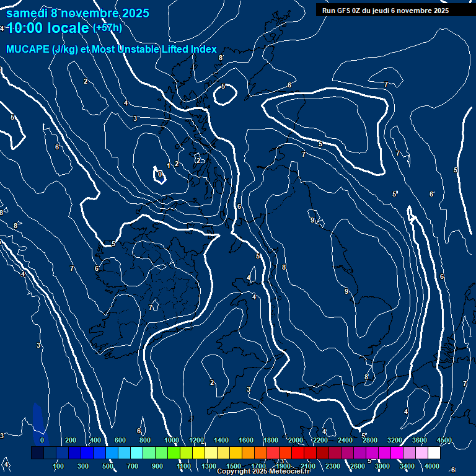Click the legend value "2400"
The image size is (476, 476).
pos(345,440)
